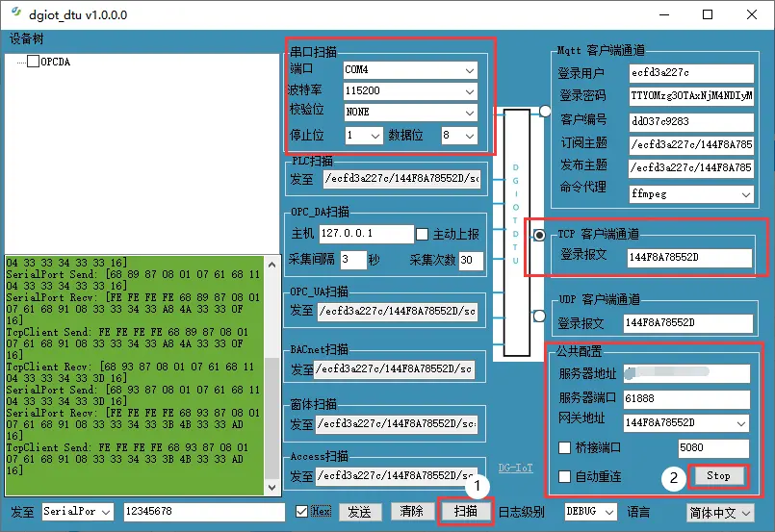The width and height of the screenshot is (775, 532).
Task: Click the 扫描 scan button
Action: [x=466, y=512]
